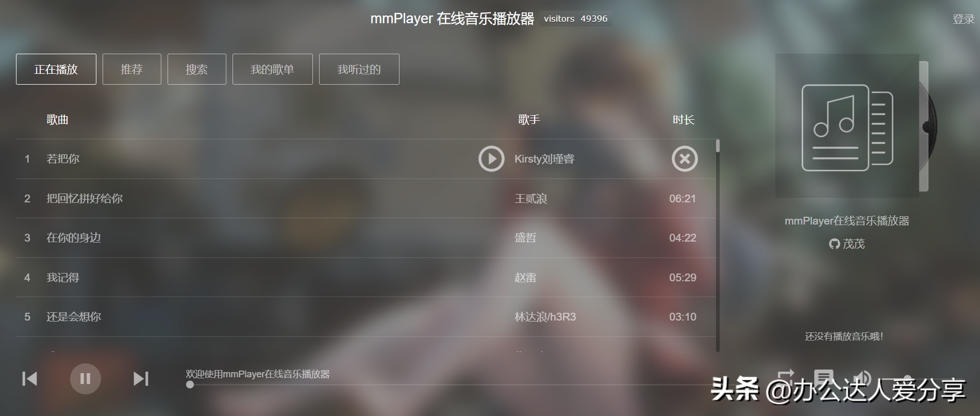Click the playback progress bar handle
This screenshot has width=980, height=416.
pyautogui.click(x=190, y=385)
